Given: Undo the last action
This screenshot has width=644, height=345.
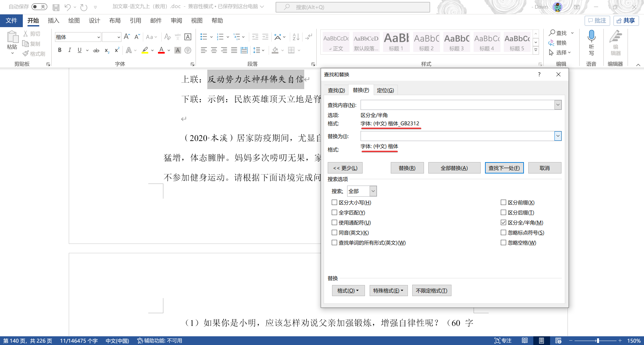Looking at the screenshot, I should pyautogui.click(x=68, y=7).
